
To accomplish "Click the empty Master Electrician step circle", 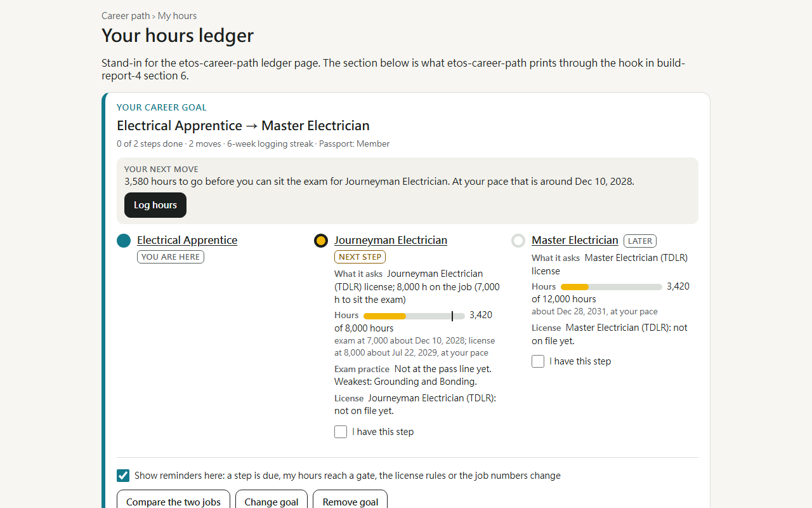I will 518,241.
